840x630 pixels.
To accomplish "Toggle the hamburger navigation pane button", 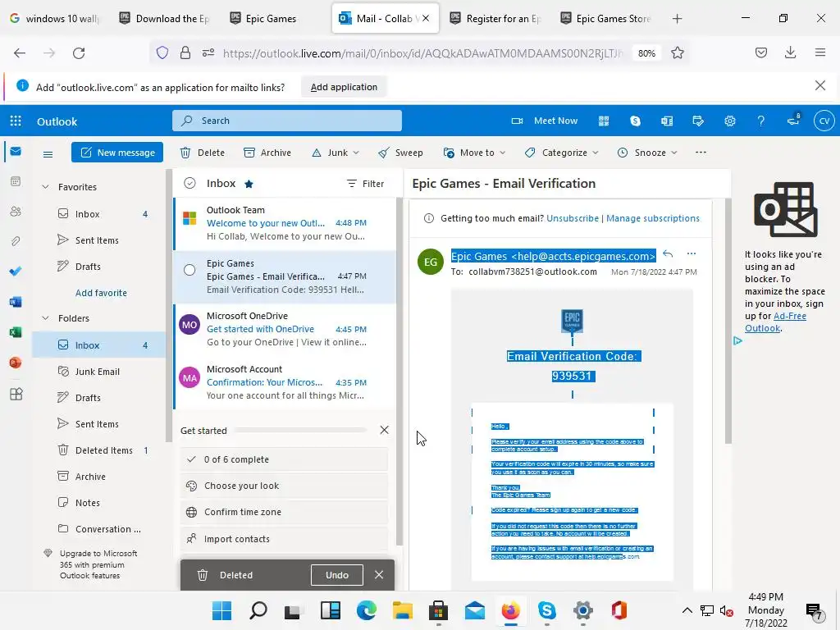I will pos(48,154).
